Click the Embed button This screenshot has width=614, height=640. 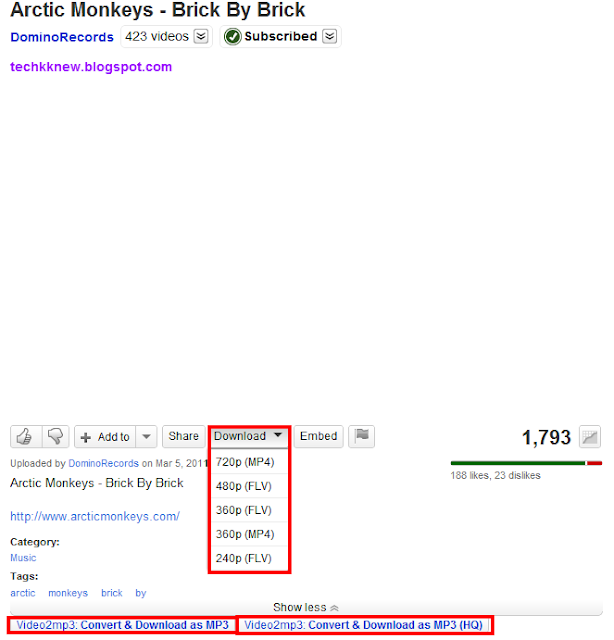318,436
